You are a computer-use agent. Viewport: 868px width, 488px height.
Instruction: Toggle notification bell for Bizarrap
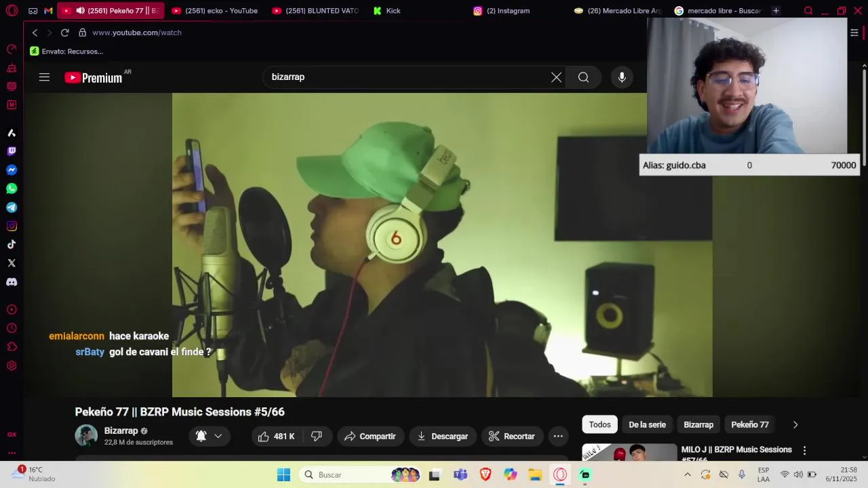[201, 436]
